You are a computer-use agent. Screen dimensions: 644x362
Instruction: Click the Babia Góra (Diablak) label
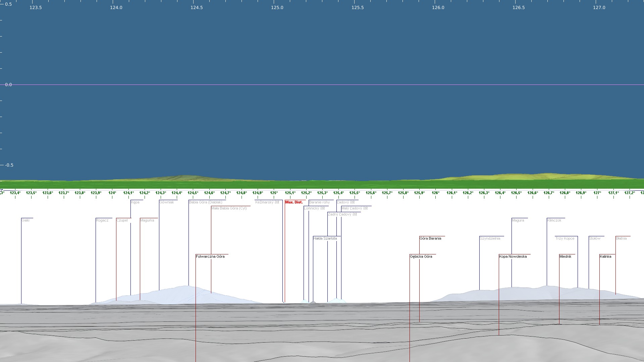206,202
